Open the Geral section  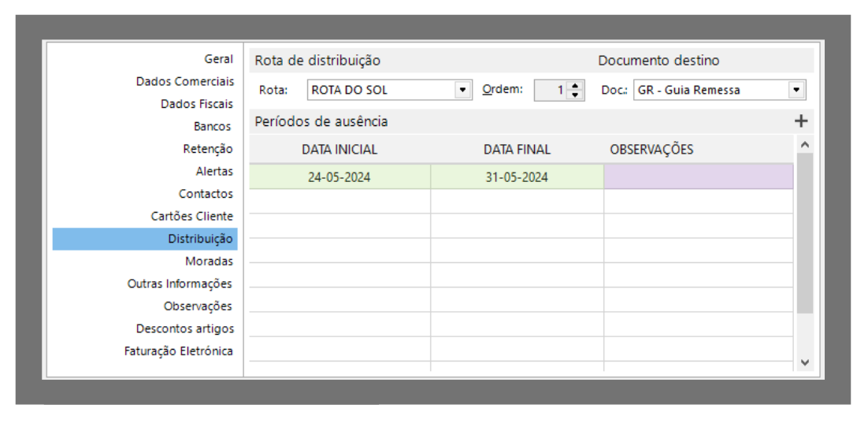(218, 59)
